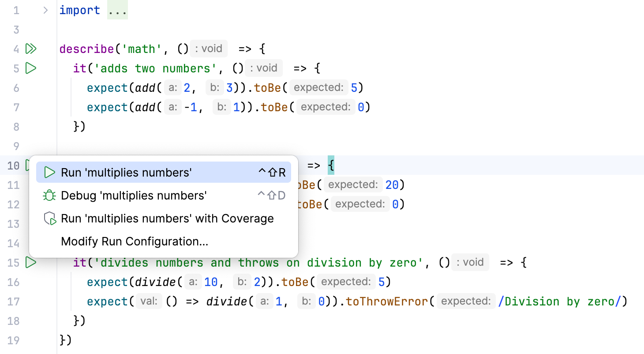Click the expected: 5 inlay hint on line 6
Image resolution: width=644 pixels, height=354 pixels.
click(318, 87)
